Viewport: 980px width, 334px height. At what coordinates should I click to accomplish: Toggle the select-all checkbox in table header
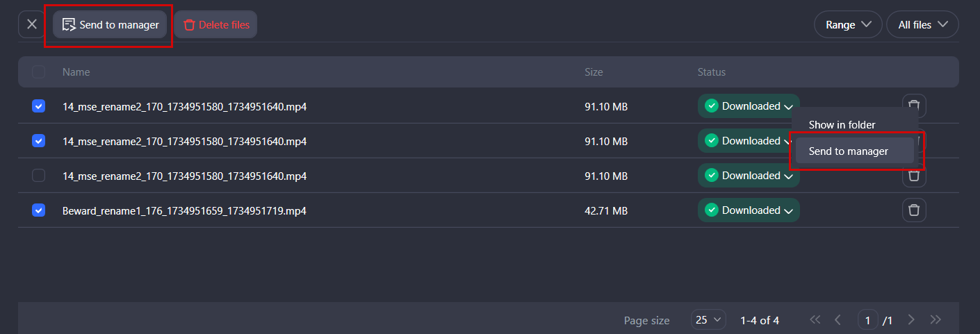click(39, 72)
